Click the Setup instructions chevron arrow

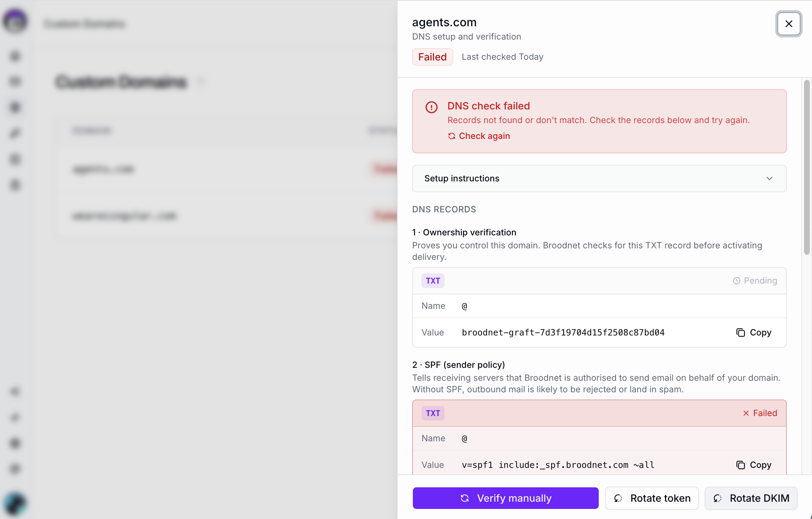click(769, 179)
